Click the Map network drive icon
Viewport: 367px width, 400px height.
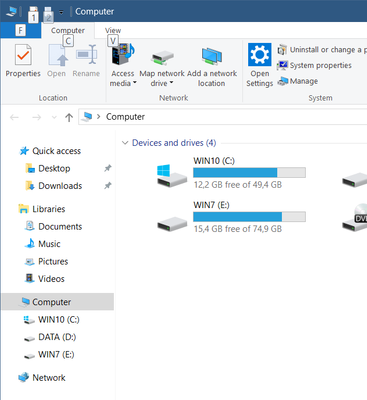pos(162,57)
